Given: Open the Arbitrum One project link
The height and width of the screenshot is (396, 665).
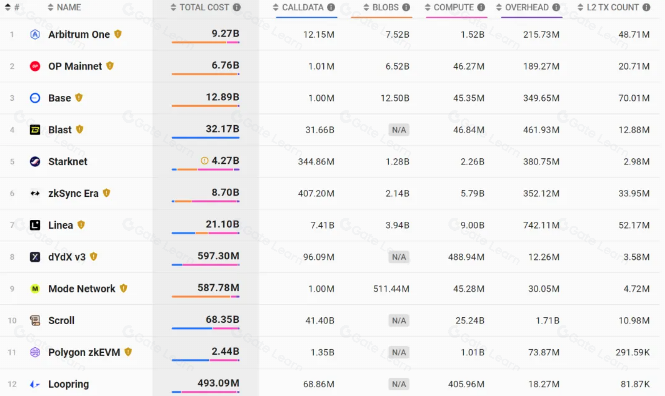Looking at the screenshot, I should point(79,34).
